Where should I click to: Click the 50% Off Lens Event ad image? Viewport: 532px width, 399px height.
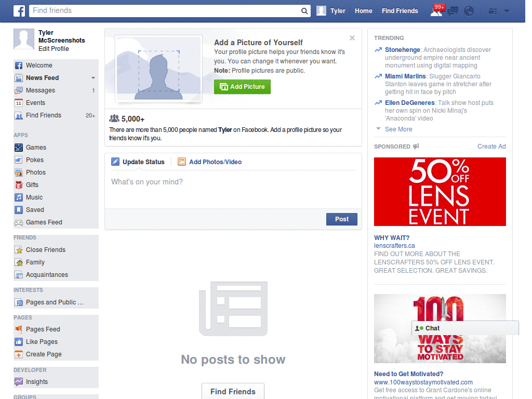coord(440,192)
